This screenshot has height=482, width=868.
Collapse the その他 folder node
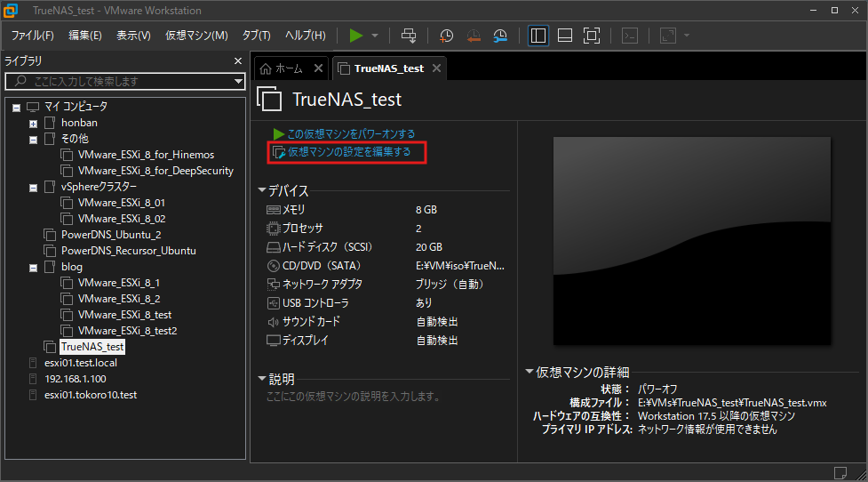point(33,140)
